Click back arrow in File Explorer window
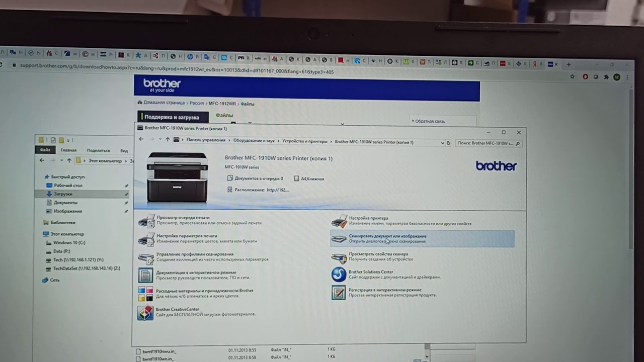The image size is (644, 362). (42, 160)
